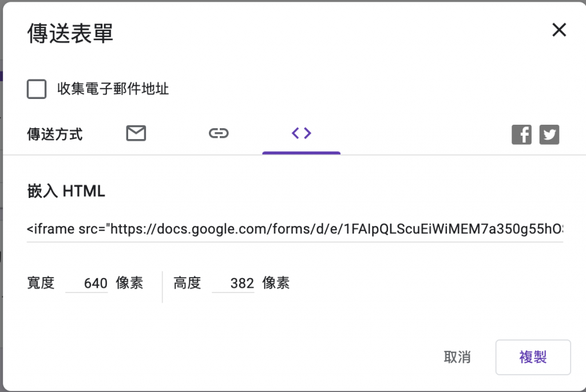The image size is (586, 392).
Task: Share the form via Facebook icon
Action: tap(522, 134)
